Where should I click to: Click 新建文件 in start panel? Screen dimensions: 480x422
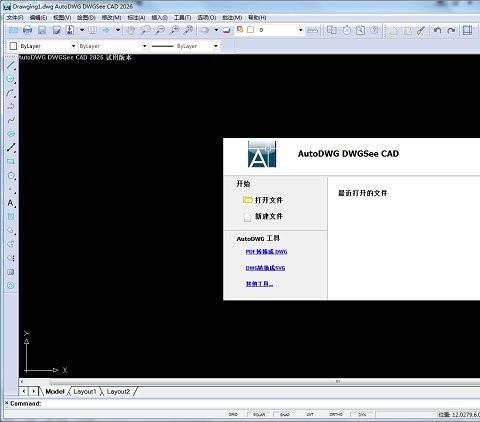(263, 216)
